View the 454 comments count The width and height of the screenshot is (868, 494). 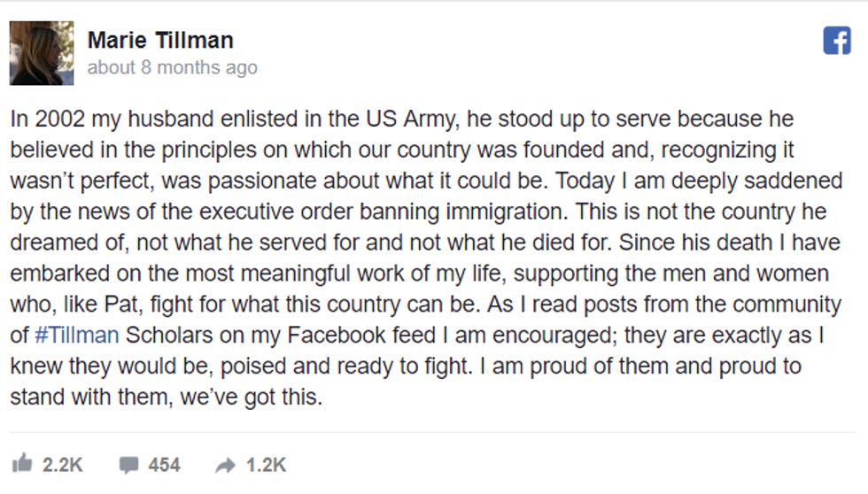pos(164,465)
